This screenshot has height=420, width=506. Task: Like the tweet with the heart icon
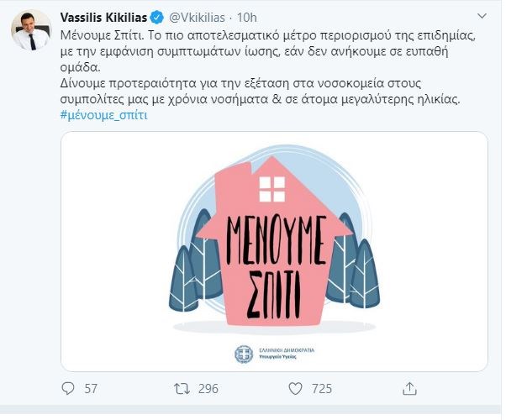coord(297,388)
